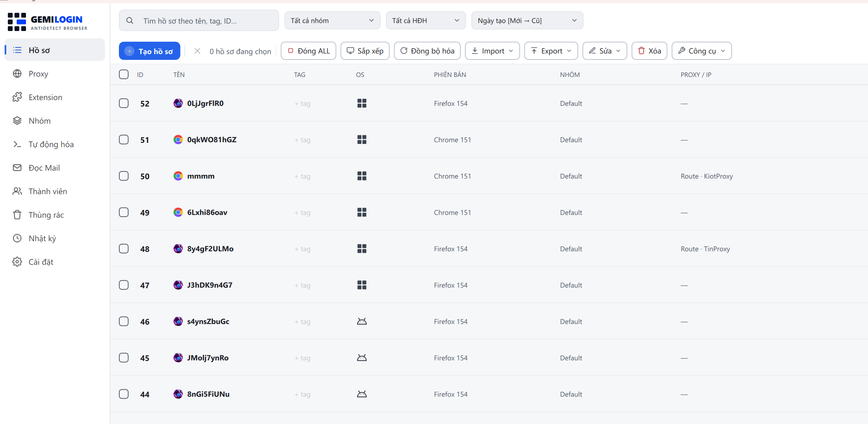Open the Proxy section in sidebar
This screenshot has height=424, width=868.
click(55, 74)
